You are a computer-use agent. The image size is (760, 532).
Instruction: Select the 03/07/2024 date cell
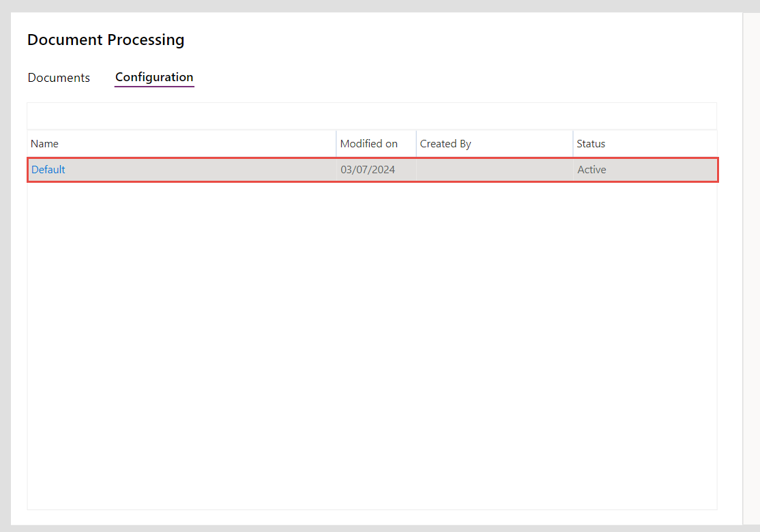click(368, 170)
